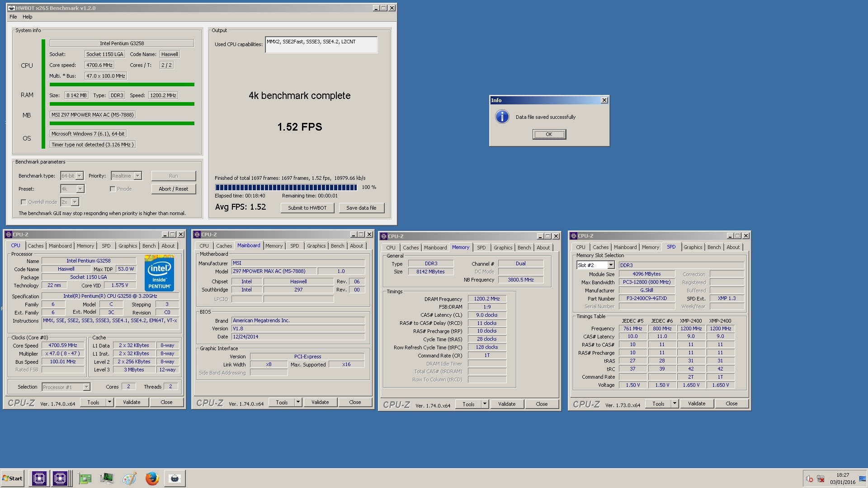Expand Tools arrow in CPU-Z Memory window
This screenshot has height=488, width=868.
tap(485, 404)
